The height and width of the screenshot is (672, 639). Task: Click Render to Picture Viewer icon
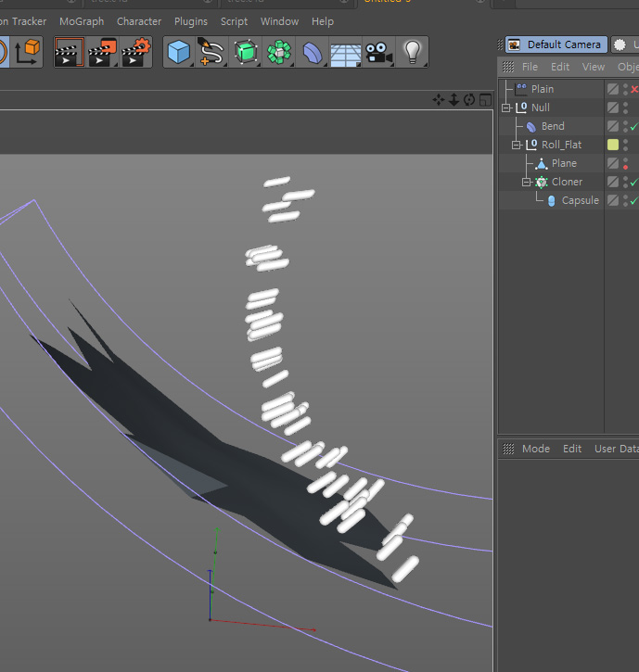pos(102,52)
